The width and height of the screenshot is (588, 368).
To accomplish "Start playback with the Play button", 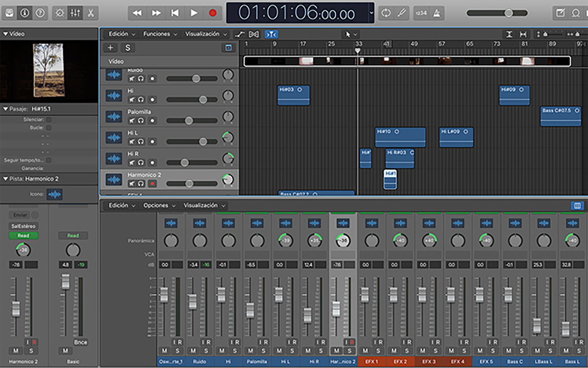I will 194,13.
